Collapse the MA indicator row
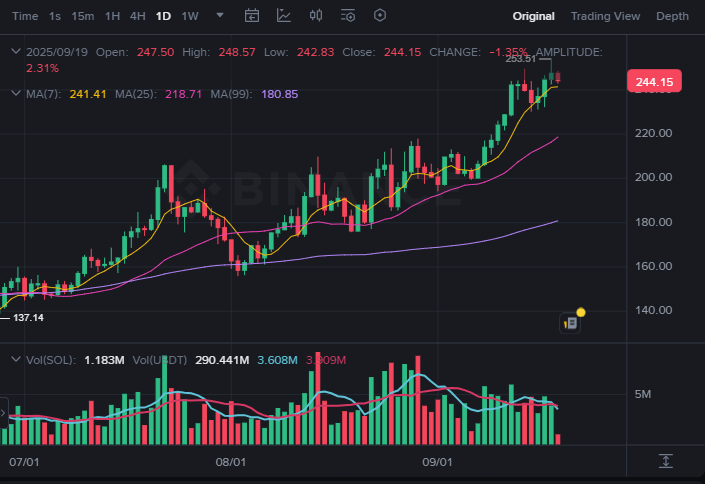Screen dimensions: 705x484 click(x=14, y=93)
